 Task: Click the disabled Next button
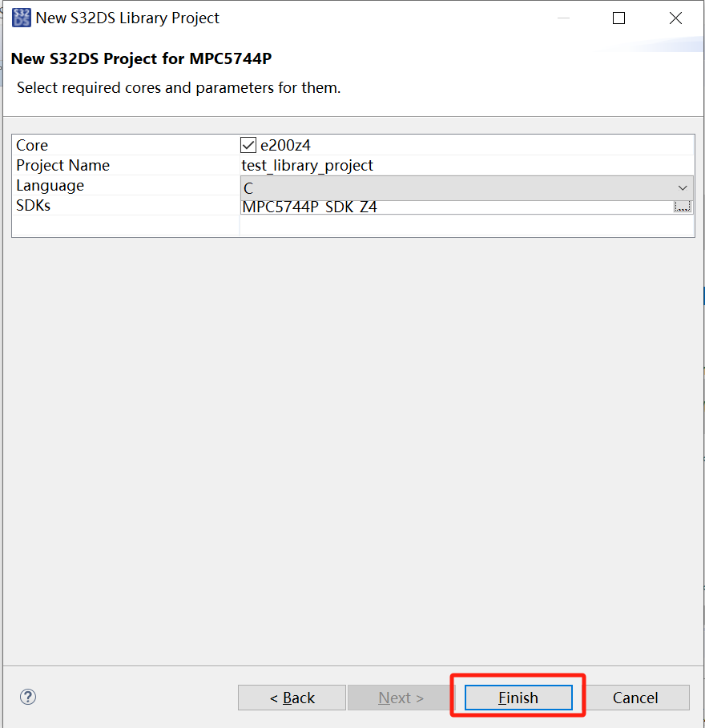[401, 698]
